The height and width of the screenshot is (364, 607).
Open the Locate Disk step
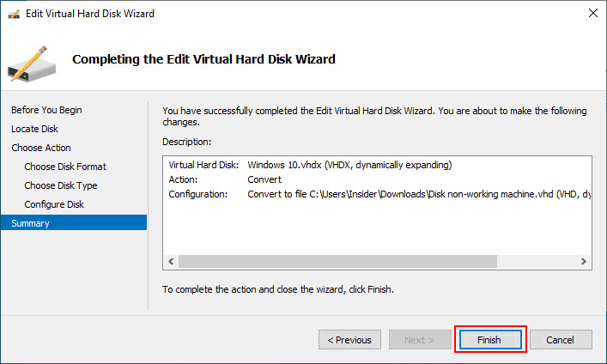(x=34, y=129)
